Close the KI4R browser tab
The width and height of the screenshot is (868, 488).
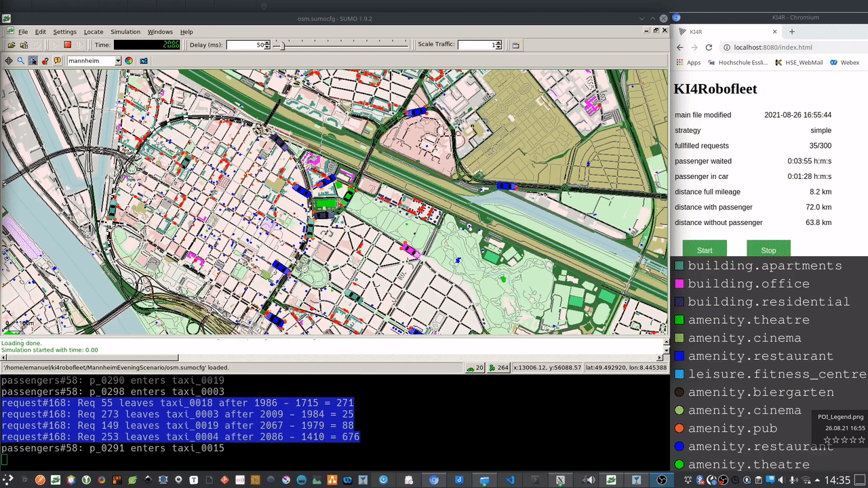tap(775, 32)
